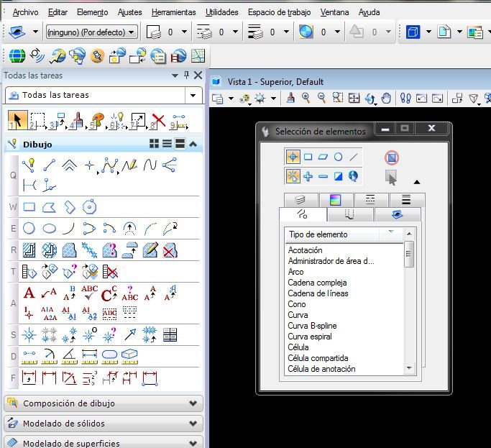The height and width of the screenshot is (448, 491).
Task: Switch to the color tab in selection dialog
Action: [336, 200]
